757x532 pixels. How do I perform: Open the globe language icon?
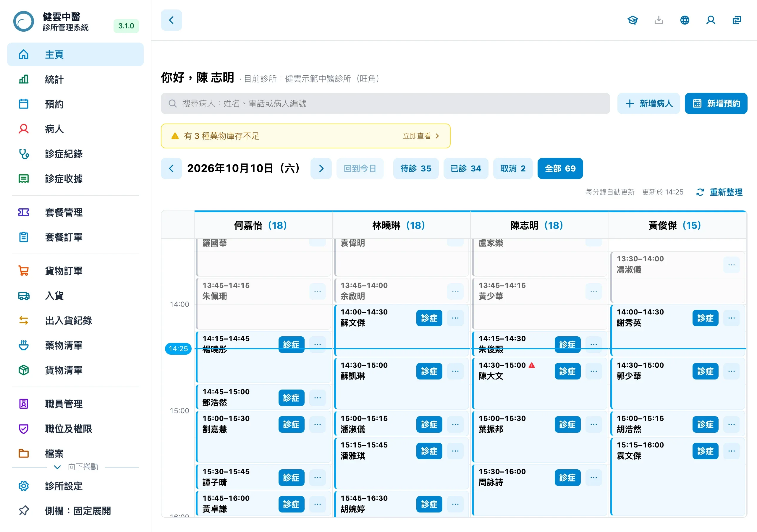685,20
